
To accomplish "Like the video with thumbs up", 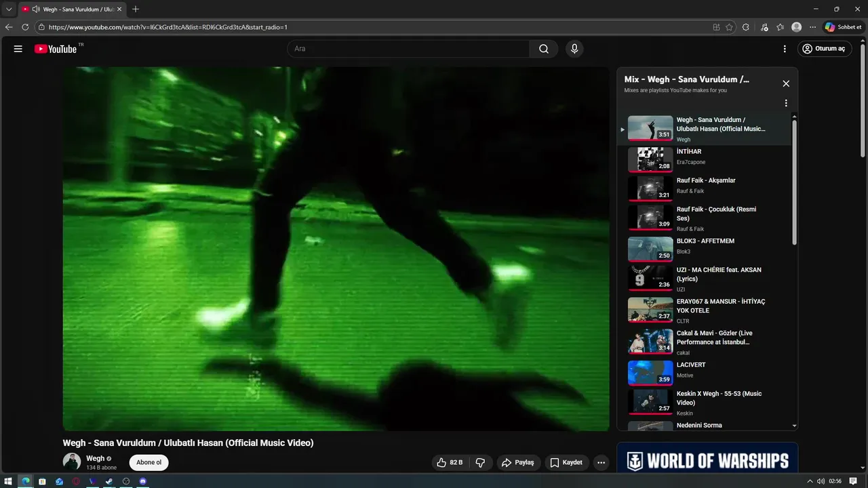I will [450, 462].
